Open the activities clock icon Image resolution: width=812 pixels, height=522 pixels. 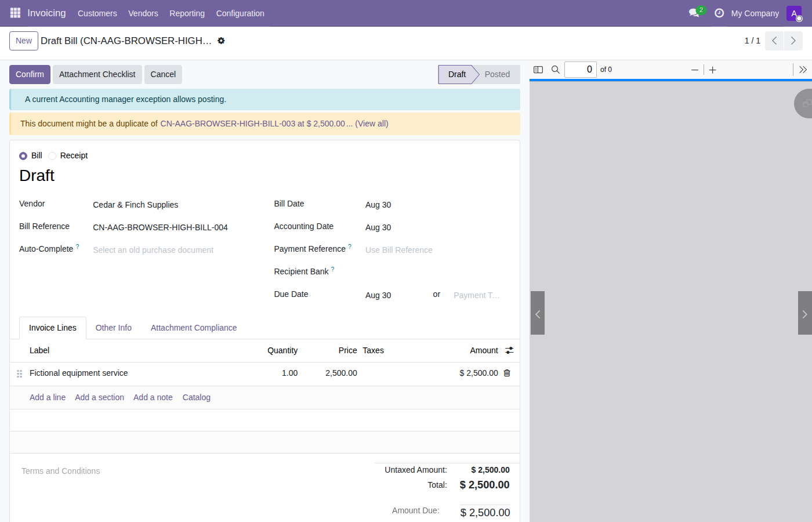click(x=719, y=13)
